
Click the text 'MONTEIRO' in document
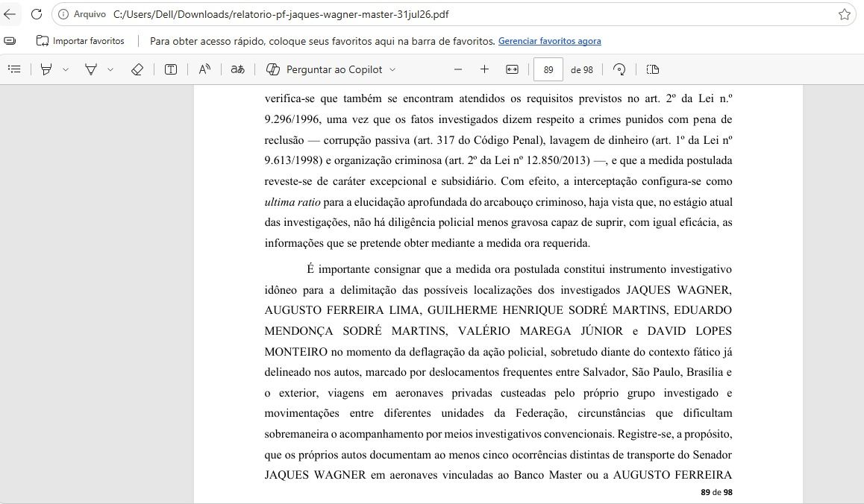point(296,351)
